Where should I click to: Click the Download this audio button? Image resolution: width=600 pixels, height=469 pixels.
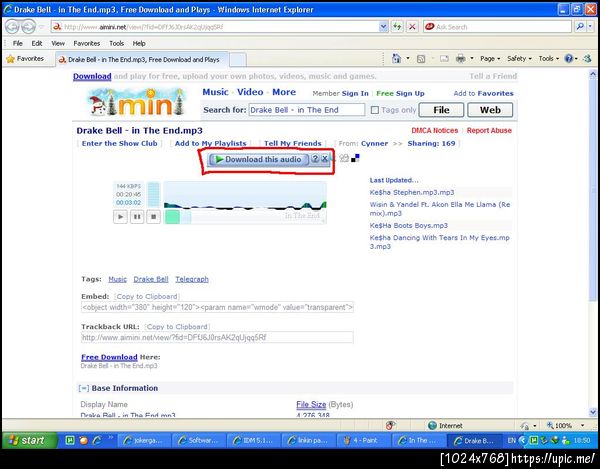259,159
